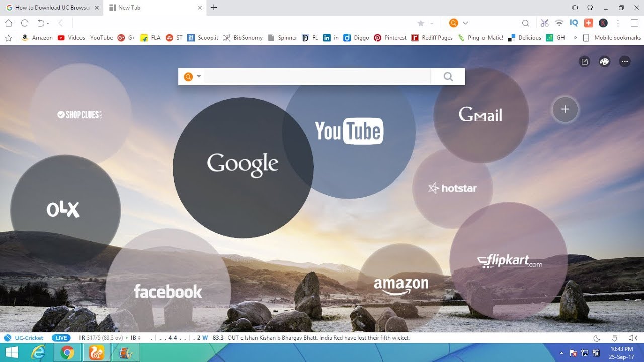Screen dimensions: 644x362
Task: Open the amazon speed dial bubble
Action: pos(401,287)
